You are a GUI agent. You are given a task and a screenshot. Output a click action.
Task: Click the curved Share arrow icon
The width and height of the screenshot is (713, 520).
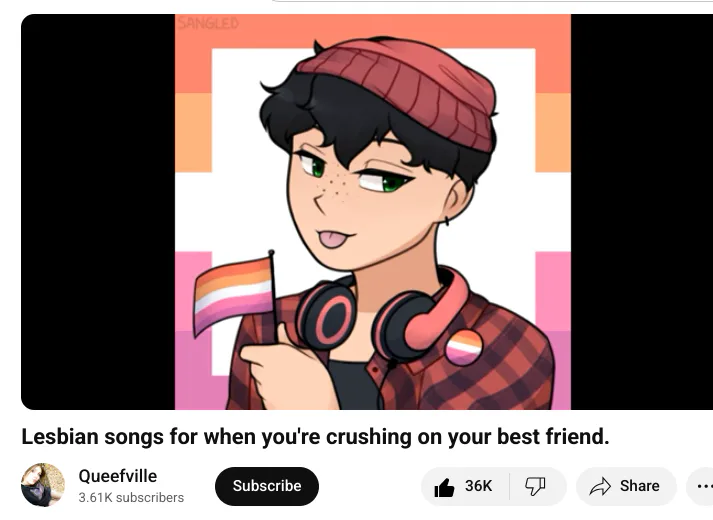point(600,486)
